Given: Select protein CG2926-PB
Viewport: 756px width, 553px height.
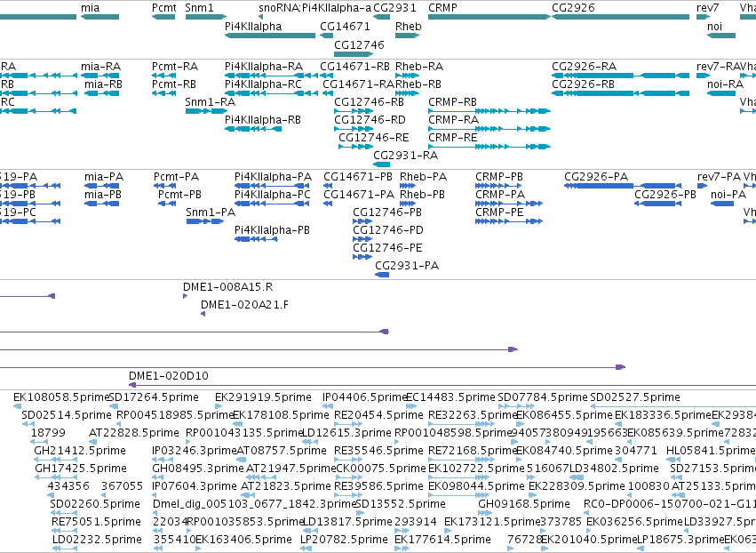Looking at the screenshot, I should click(657, 204).
